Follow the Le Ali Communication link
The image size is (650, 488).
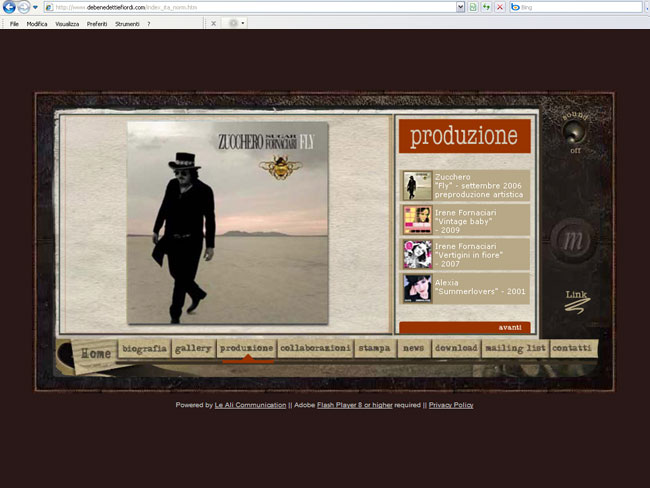click(x=250, y=405)
